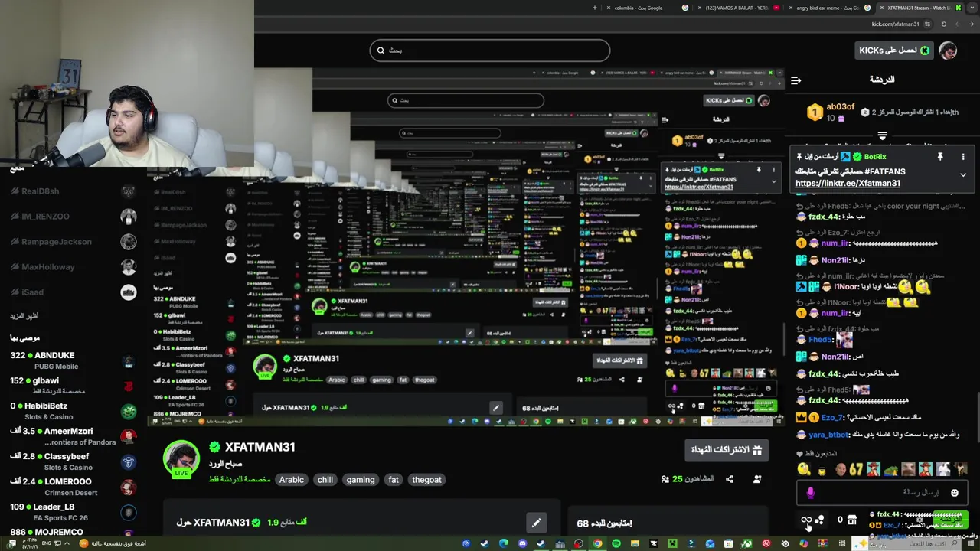
Task: Open the profile avatar menu in the header
Action: 948,51
